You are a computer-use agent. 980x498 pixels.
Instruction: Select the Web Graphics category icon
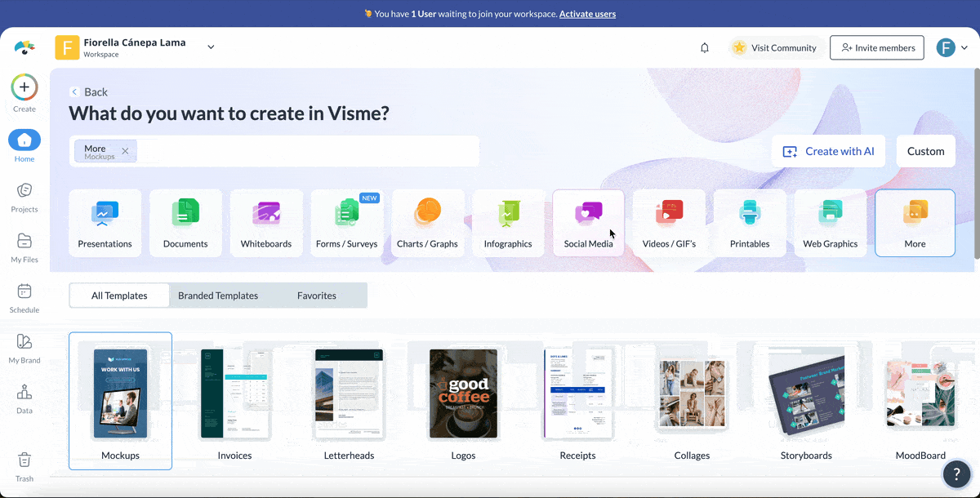point(831,222)
